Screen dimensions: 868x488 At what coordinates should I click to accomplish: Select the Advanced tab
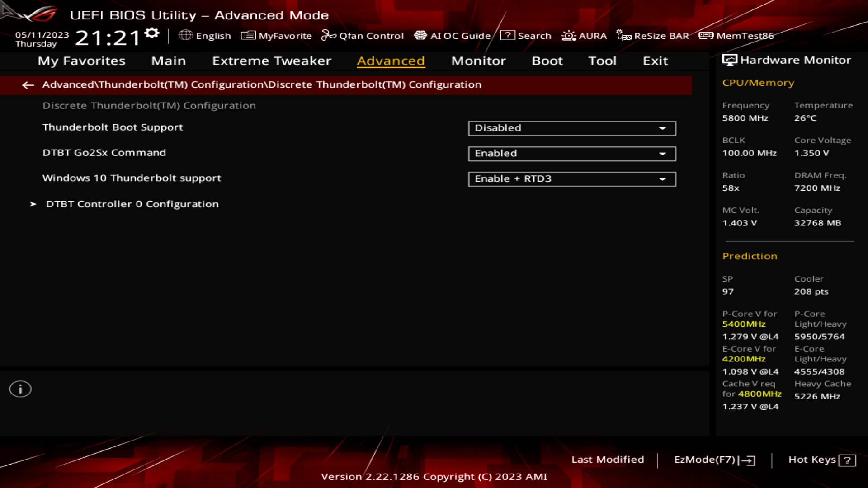click(x=391, y=61)
